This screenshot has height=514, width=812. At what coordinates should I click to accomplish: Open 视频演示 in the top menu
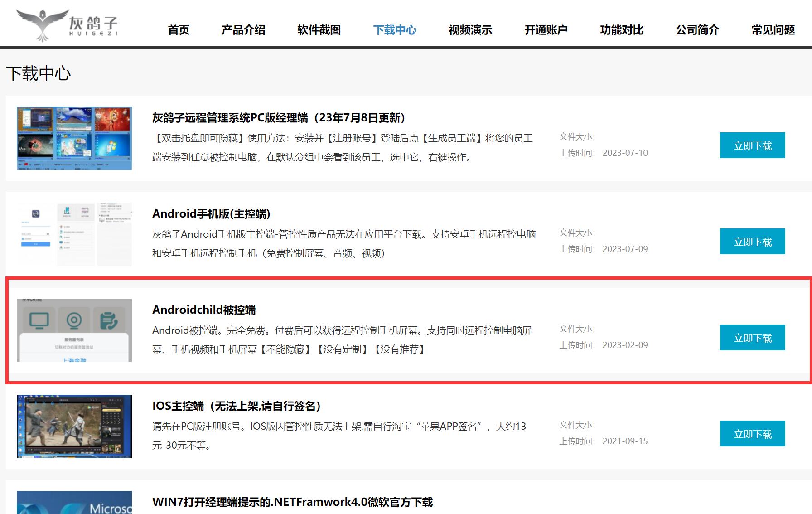click(x=470, y=30)
